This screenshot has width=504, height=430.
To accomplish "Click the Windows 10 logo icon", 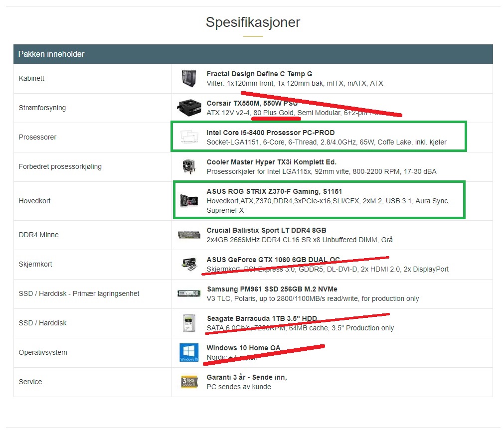I will pyautogui.click(x=189, y=352).
